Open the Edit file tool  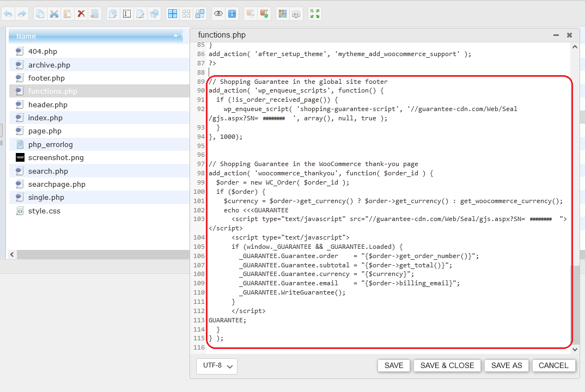(x=141, y=14)
